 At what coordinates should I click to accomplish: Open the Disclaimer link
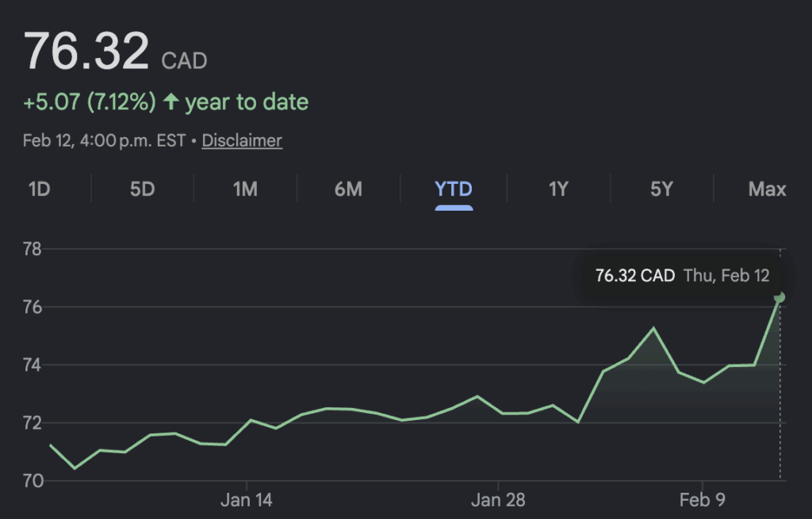point(242,141)
